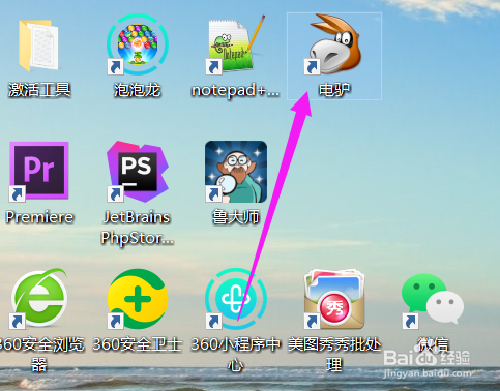Launch 360安全卫士 shortcut
The image size is (500, 391).
138,299
